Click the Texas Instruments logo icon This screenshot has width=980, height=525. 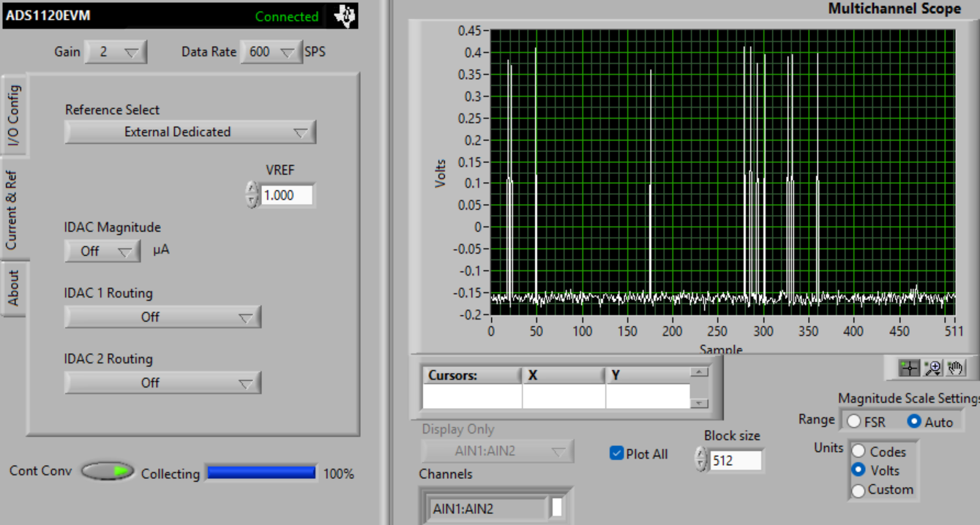coord(344,16)
